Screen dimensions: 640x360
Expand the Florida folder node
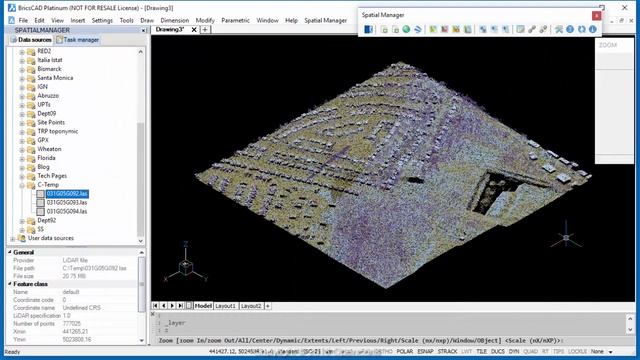point(22,158)
